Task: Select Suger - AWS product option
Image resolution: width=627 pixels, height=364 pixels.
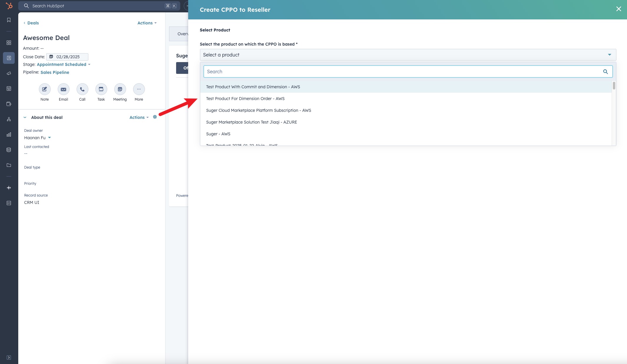Action: coord(218,134)
